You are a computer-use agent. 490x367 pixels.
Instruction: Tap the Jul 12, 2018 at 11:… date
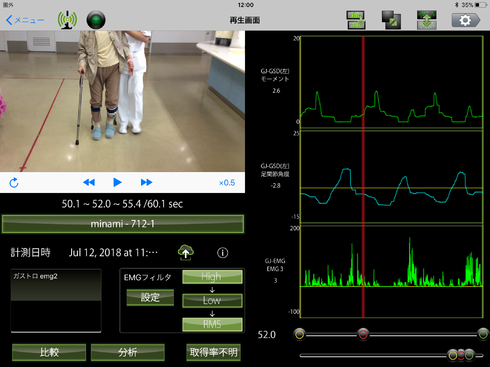pyautogui.click(x=113, y=253)
